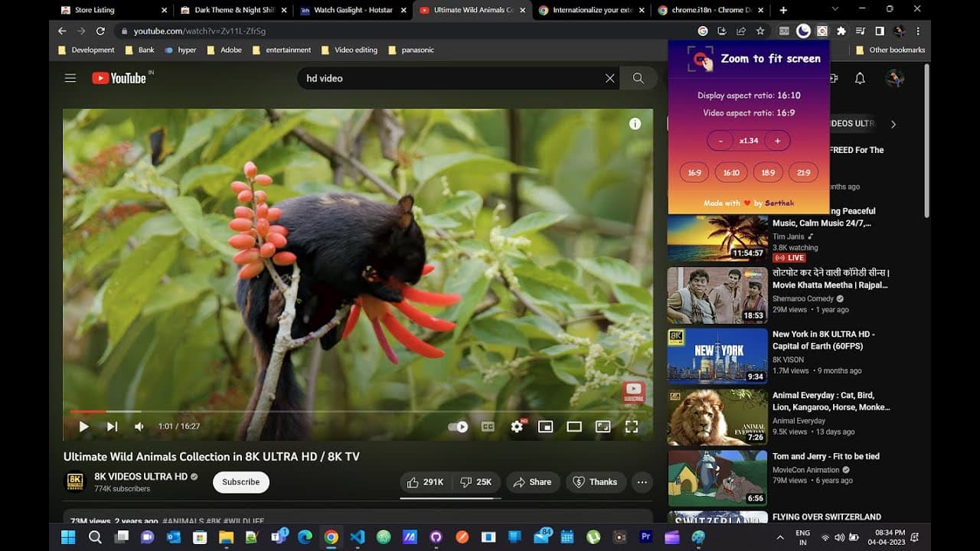Dislike the video showing 25K
Image resolution: width=980 pixels, height=551 pixels.
point(476,482)
